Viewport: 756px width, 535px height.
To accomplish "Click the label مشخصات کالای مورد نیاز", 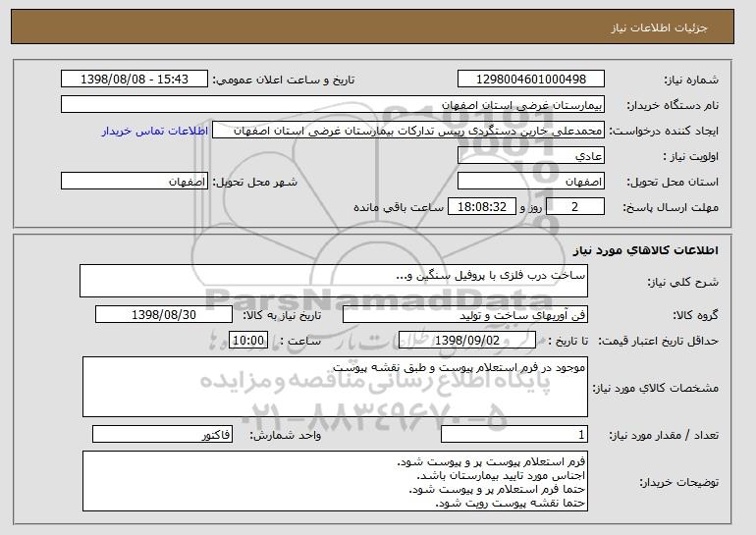I will [x=655, y=388].
